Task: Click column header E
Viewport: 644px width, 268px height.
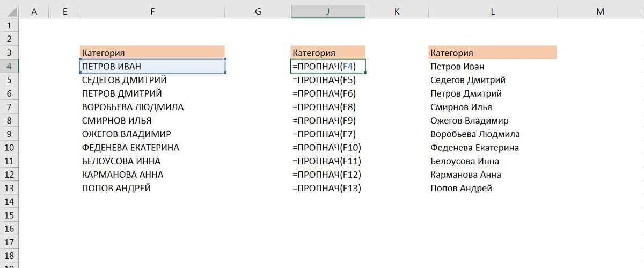Action: (x=65, y=11)
